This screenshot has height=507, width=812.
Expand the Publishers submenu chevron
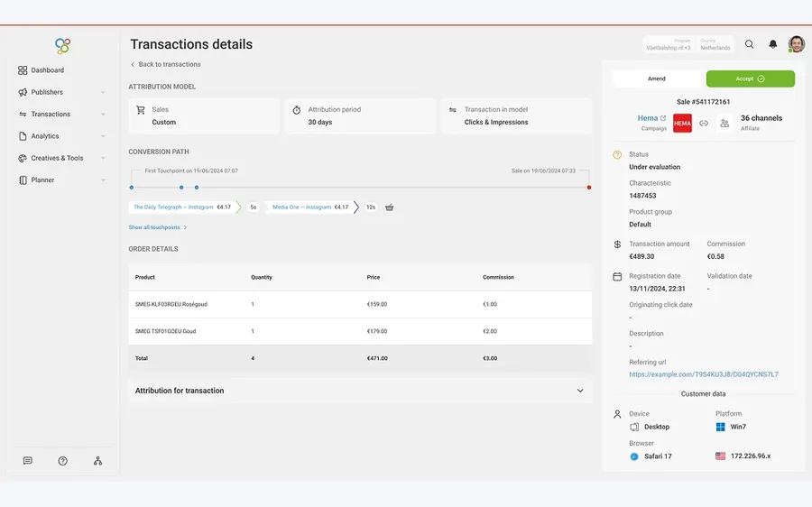(103, 92)
